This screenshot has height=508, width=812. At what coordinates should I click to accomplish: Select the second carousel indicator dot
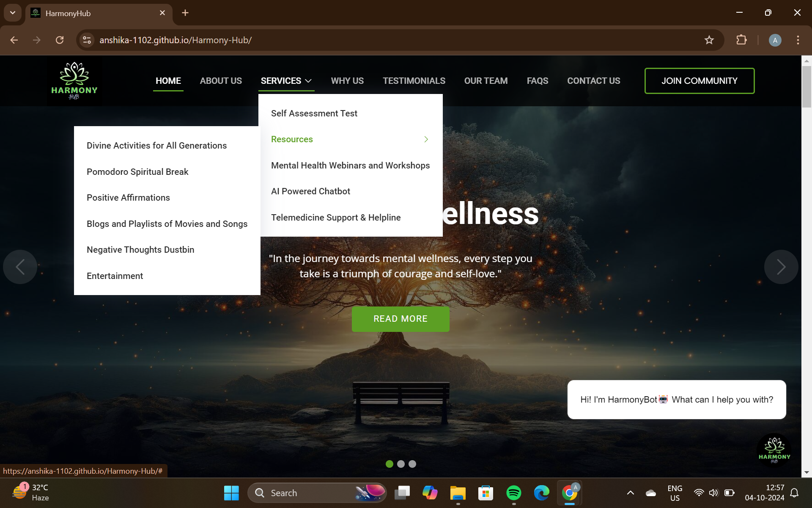coord(401,464)
